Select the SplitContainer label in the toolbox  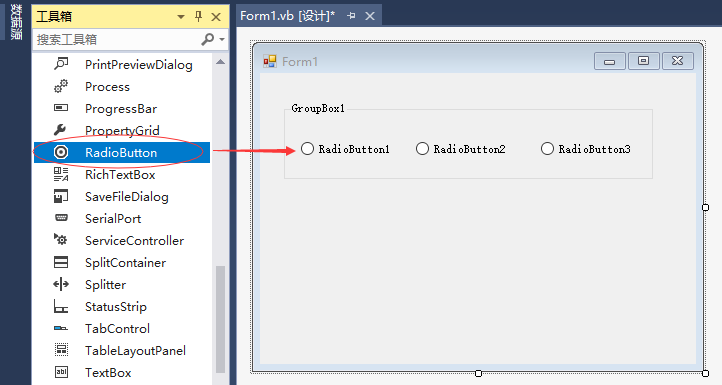pos(125,262)
